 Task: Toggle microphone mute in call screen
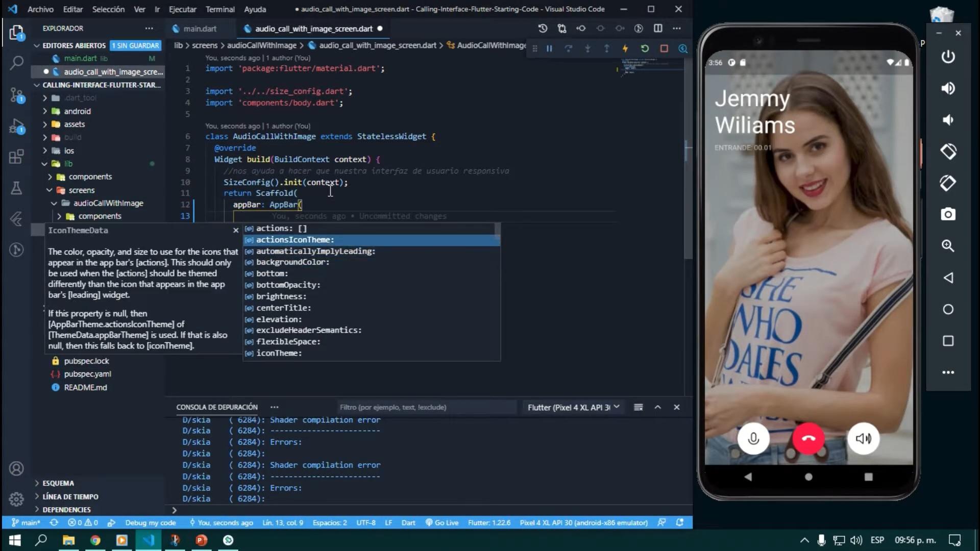pos(753,439)
